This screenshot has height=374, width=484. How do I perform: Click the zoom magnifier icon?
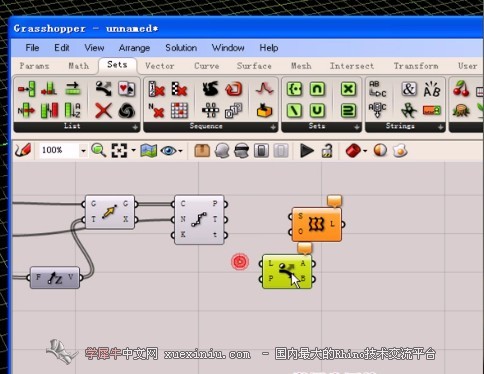(99, 151)
